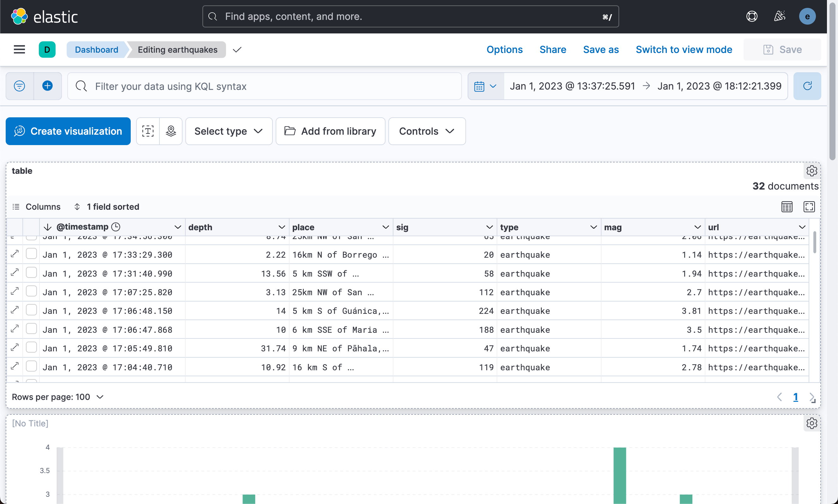Refresh the query results
838x504 pixels.
(807, 86)
